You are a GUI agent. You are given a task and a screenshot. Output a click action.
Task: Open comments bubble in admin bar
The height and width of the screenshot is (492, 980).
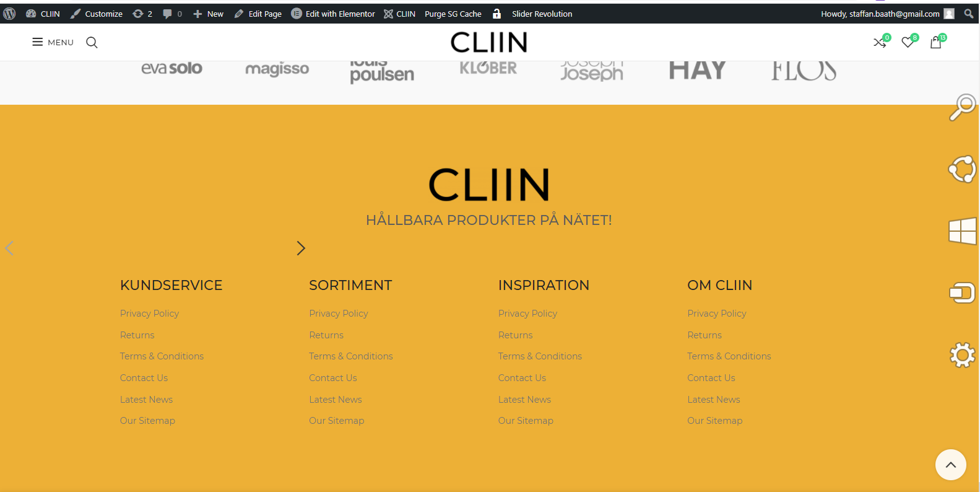(172, 14)
